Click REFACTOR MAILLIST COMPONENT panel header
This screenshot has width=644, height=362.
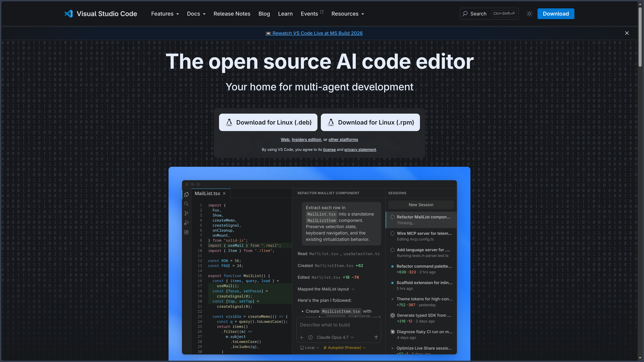pos(328,193)
